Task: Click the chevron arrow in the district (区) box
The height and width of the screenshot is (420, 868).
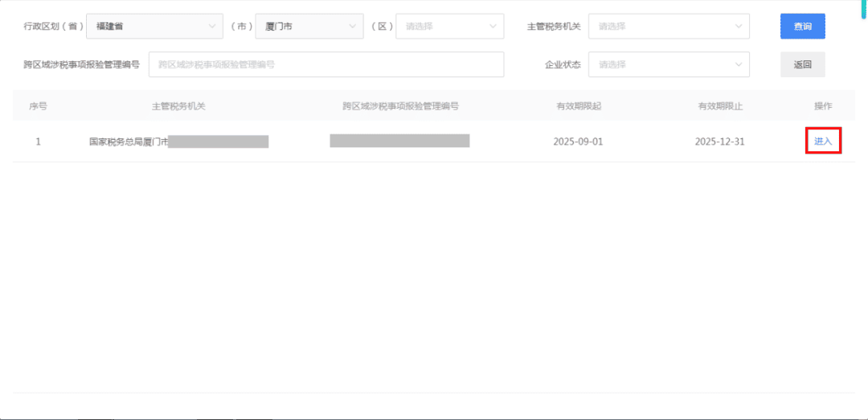Action: (x=493, y=27)
